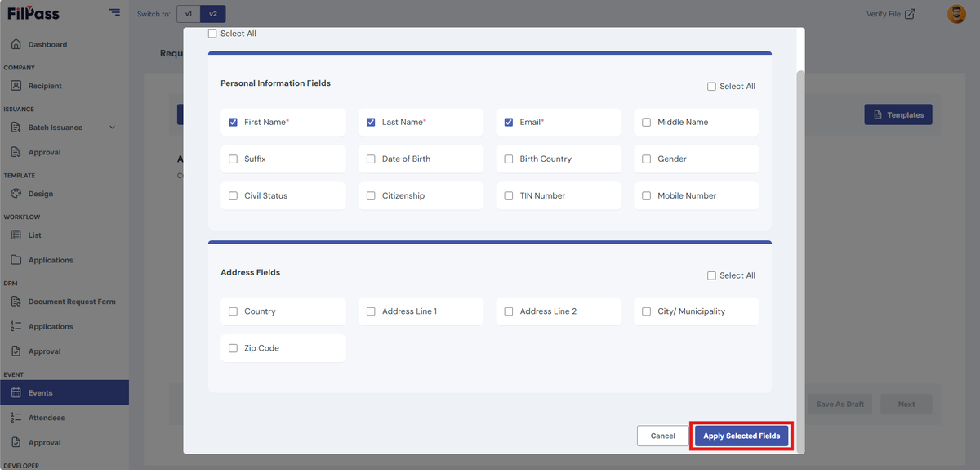Viewport: 980px width, 470px height.
Task: Check the Country address field
Action: (x=234, y=311)
